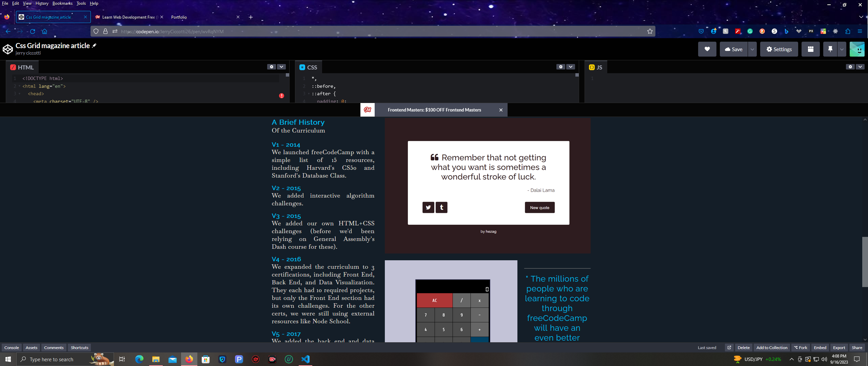The image size is (868, 366).
Task: Edit pen title with pencil icon
Action: 94,45
